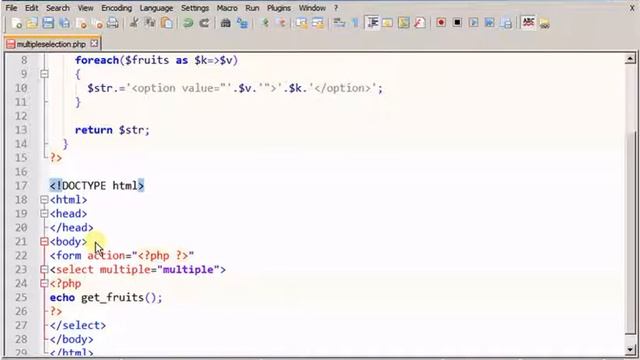Viewport: 640px width, 360px height.
Task: Click the Paste clipboard icon
Action: 167,23
